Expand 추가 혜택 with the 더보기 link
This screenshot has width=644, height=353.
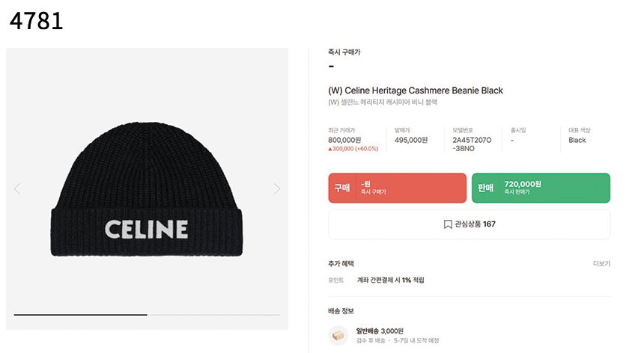coord(601,264)
